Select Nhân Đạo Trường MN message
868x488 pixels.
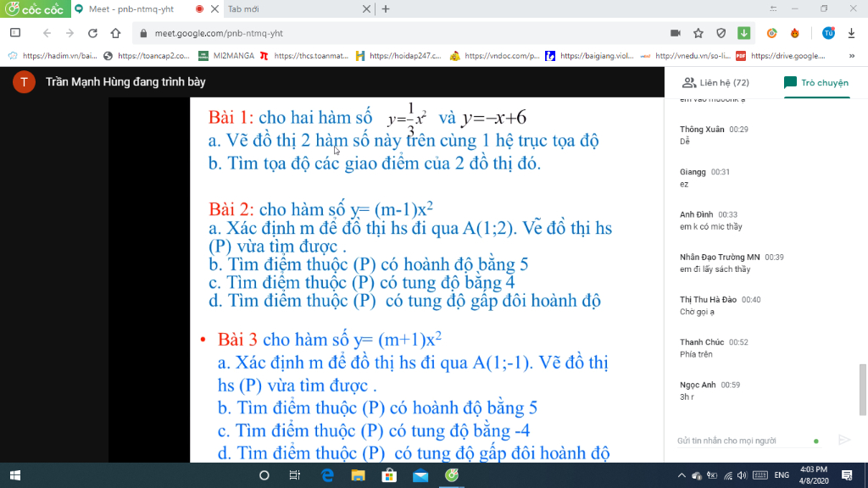pos(732,263)
